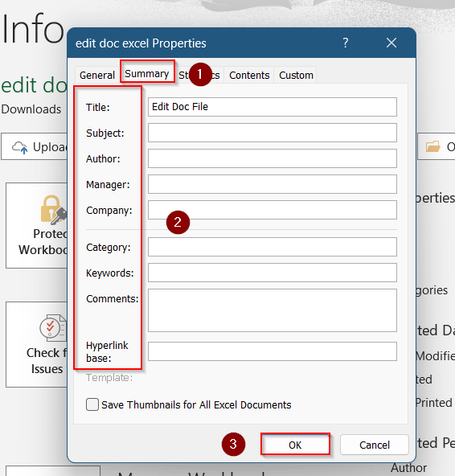Cancel the properties dialog
This screenshot has width=455, height=476.
[375, 445]
